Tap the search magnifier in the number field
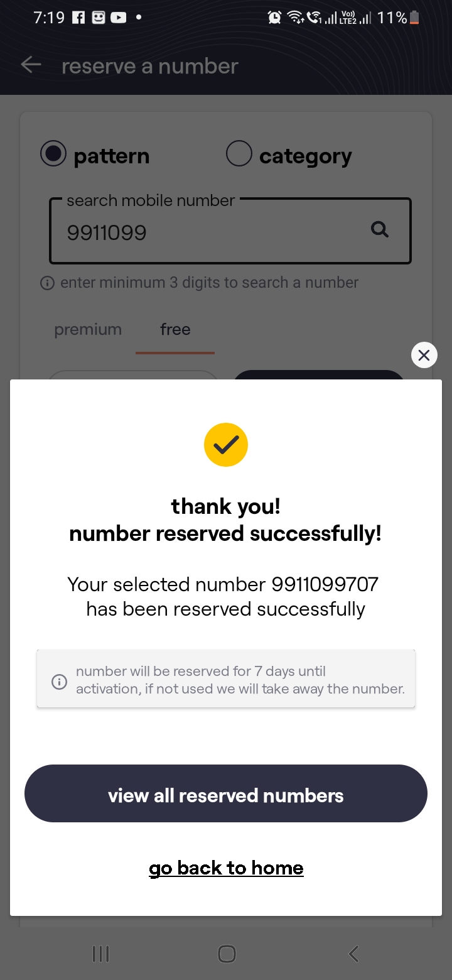452x980 pixels. click(x=379, y=230)
